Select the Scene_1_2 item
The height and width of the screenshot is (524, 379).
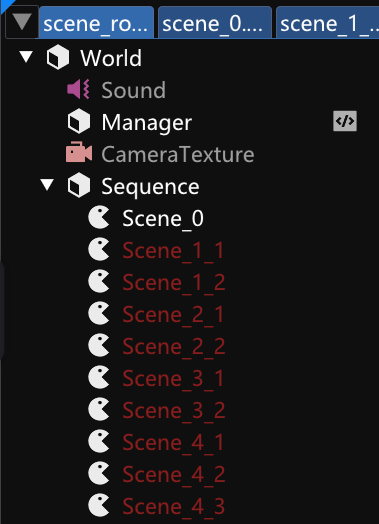(174, 282)
